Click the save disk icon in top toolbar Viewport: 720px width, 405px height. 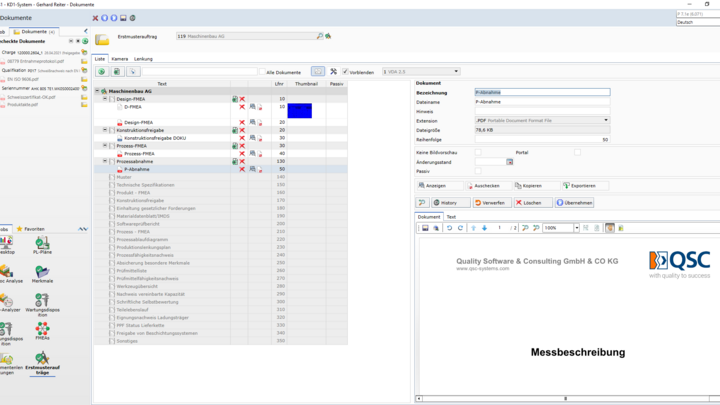pyautogui.click(x=123, y=18)
